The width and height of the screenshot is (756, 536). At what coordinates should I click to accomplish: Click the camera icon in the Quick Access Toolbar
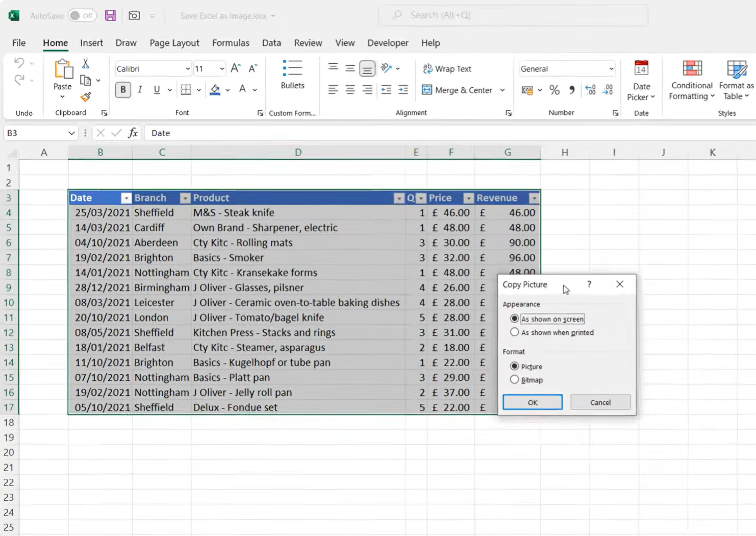point(134,16)
